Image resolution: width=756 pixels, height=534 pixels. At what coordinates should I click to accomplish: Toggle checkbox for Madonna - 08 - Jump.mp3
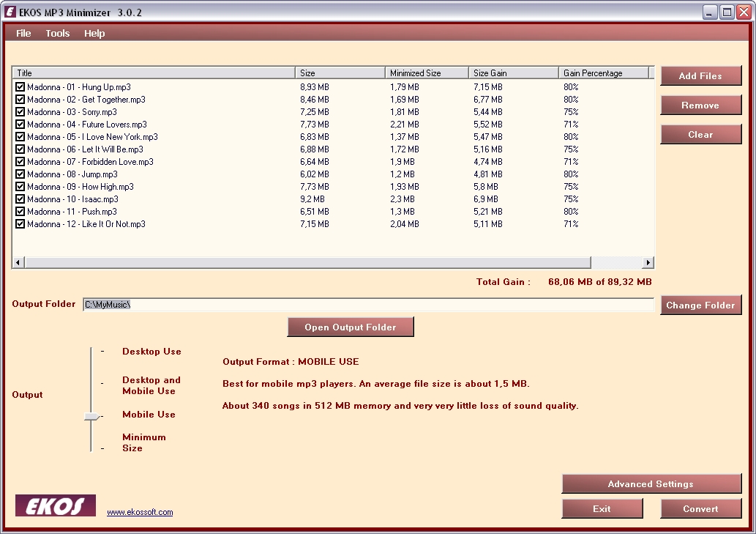[x=20, y=174]
